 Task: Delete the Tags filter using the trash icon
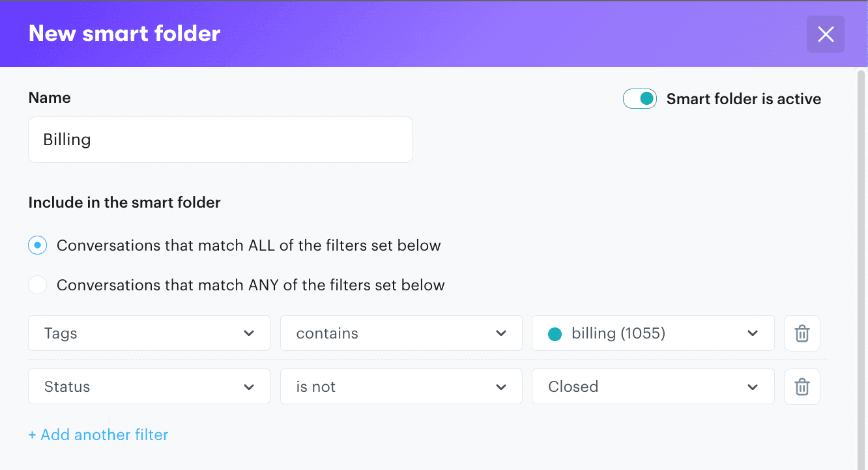(x=802, y=333)
